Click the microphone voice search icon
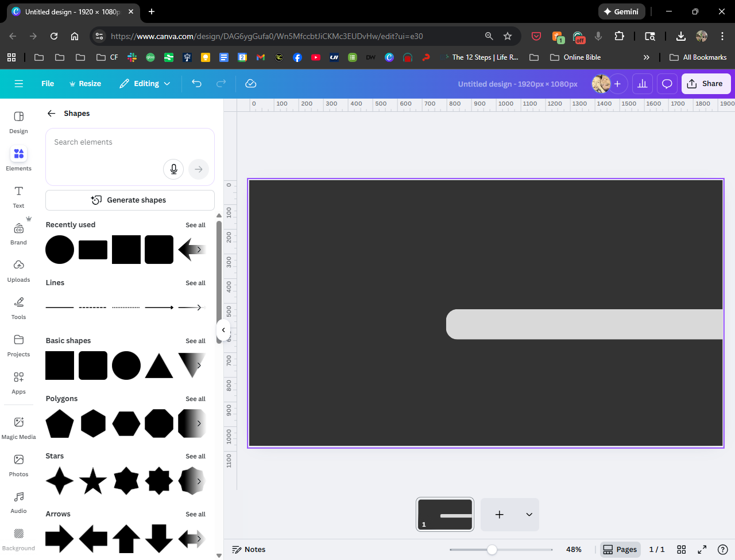 [x=173, y=169]
